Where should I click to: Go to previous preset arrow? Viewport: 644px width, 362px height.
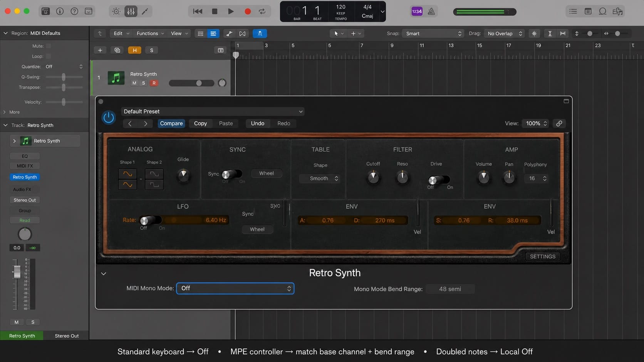(x=130, y=123)
